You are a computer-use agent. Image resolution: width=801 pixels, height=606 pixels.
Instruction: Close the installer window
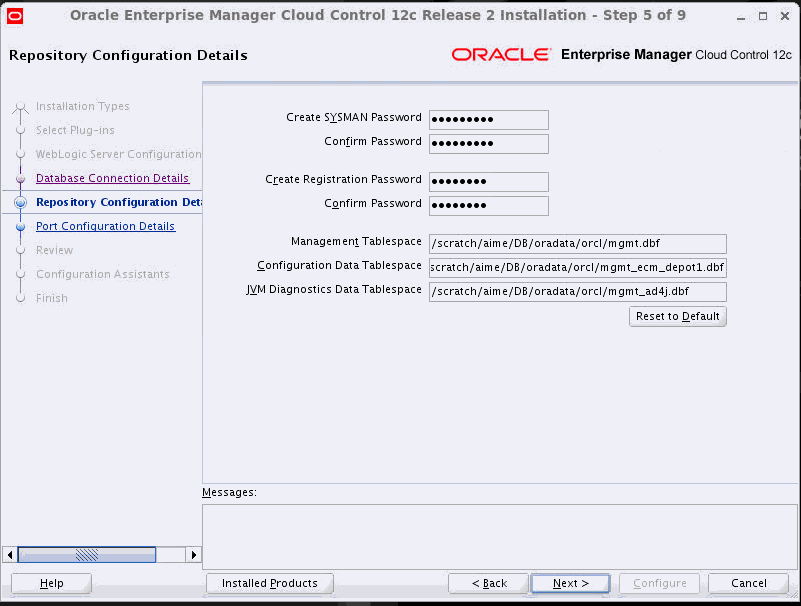pos(785,16)
